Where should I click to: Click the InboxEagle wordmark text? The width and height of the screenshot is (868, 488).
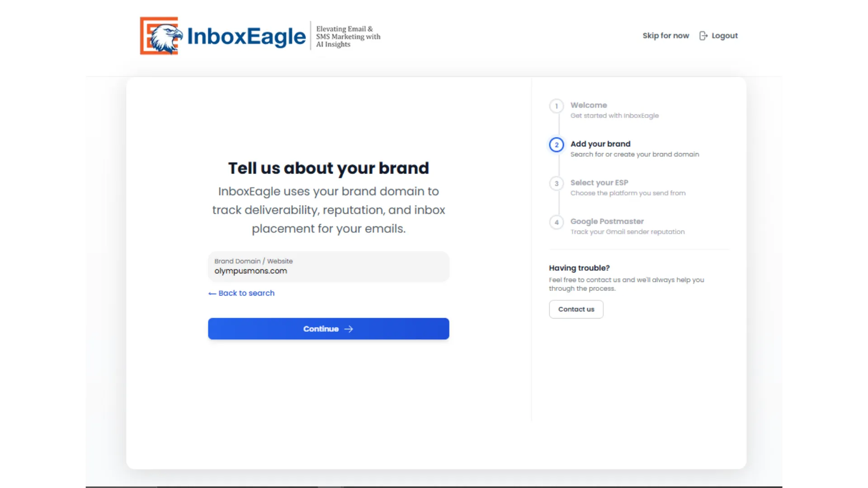246,36
